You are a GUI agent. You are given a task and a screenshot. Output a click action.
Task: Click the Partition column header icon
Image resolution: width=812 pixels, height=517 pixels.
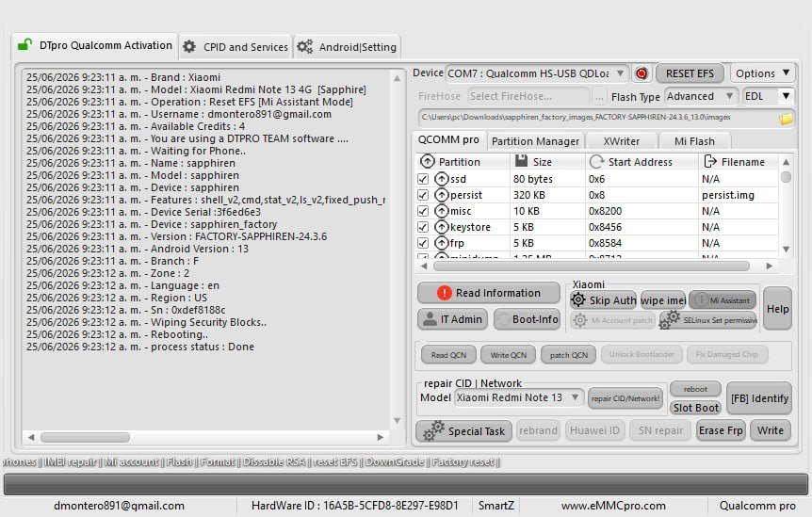tap(428, 161)
